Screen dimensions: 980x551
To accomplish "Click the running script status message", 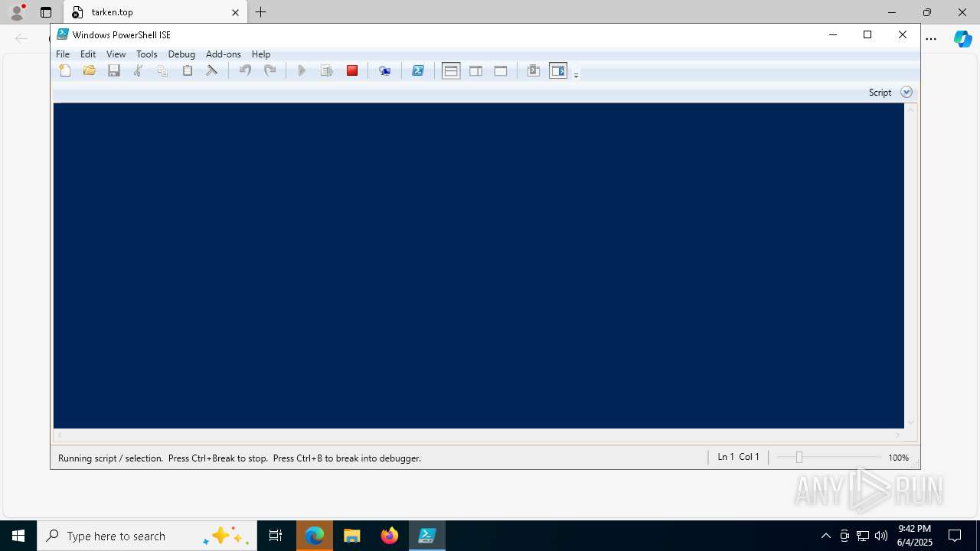I will 240,458.
